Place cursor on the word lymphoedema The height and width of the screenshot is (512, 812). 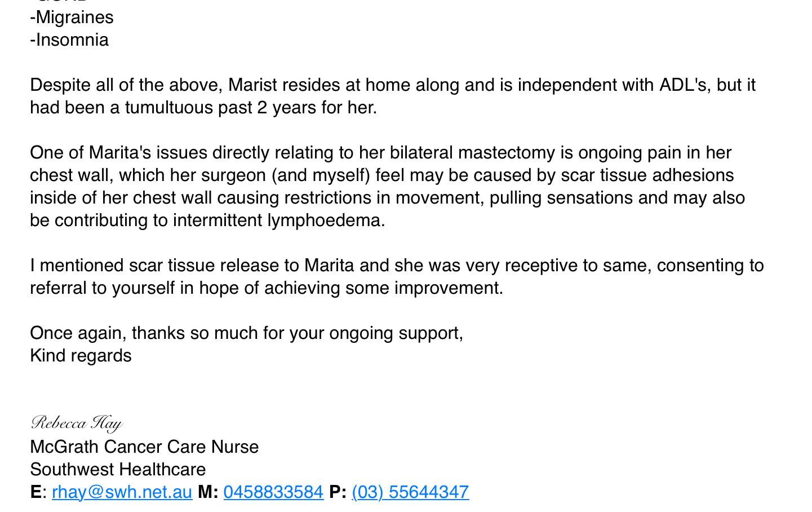click(x=326, y=220)
